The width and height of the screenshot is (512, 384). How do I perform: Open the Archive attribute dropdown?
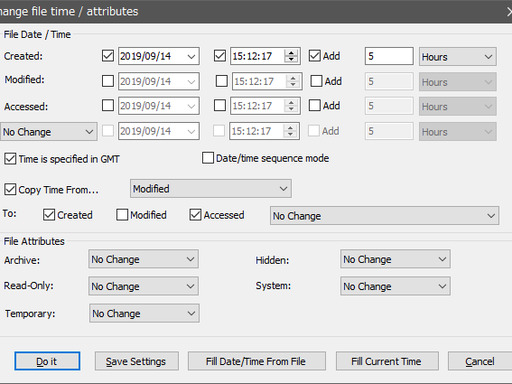[144, 259]
